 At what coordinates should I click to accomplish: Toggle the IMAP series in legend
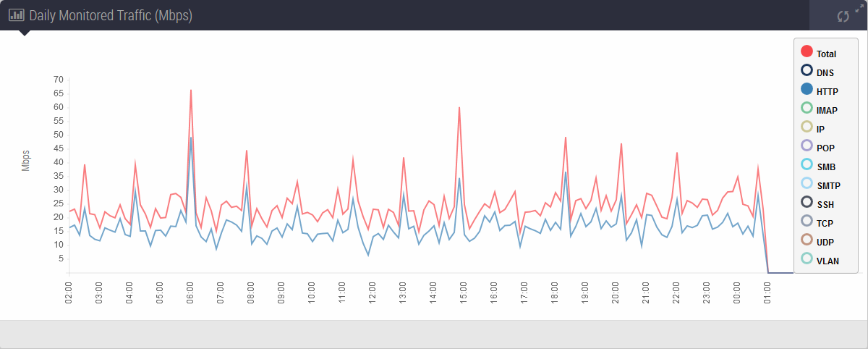820,109
